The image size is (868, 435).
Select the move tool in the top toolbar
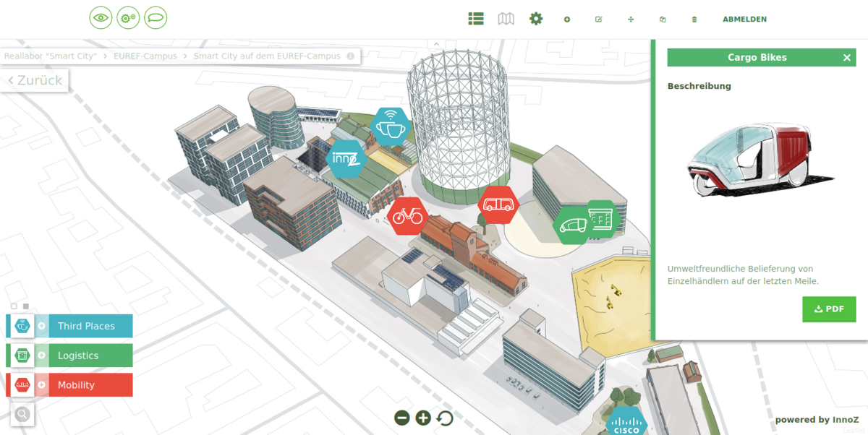coord(630,20)
